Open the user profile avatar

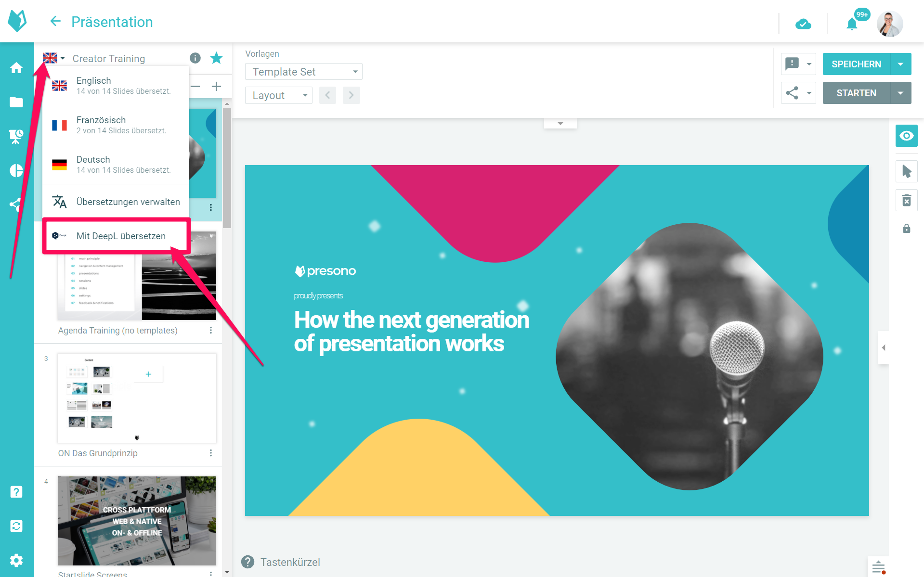889,24
